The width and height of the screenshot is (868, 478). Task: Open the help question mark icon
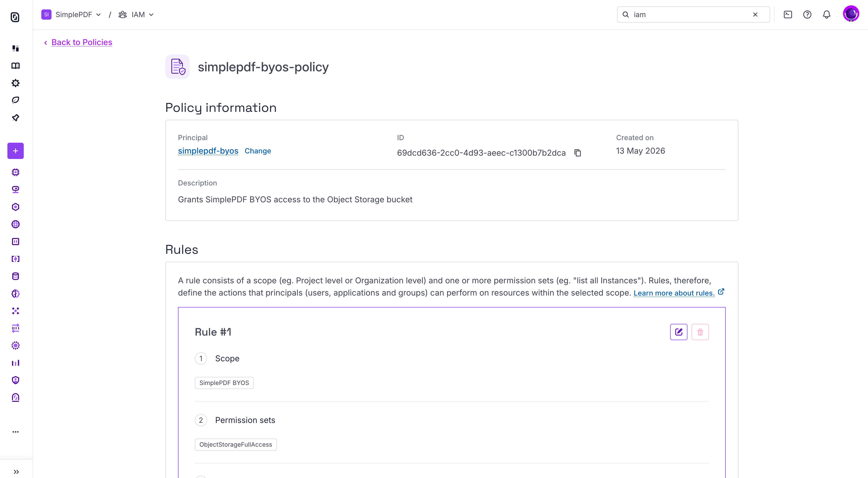[x=807, y=15]
